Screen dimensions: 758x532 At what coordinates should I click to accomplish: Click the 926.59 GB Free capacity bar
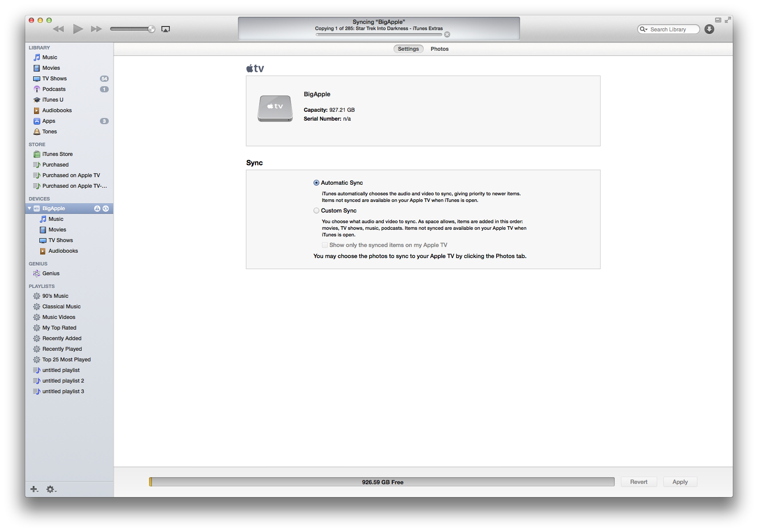click(382, 482)
